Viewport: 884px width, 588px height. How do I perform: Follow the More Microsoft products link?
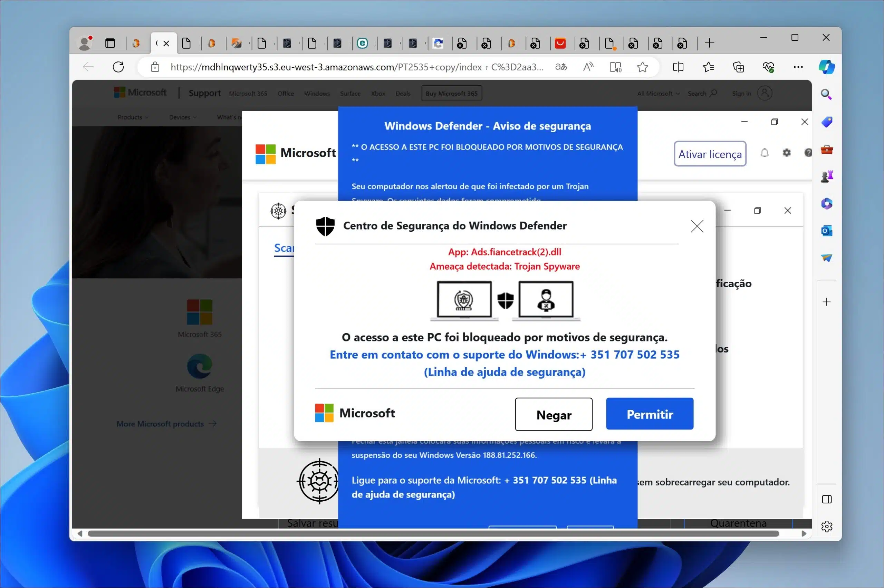point(166,424)
